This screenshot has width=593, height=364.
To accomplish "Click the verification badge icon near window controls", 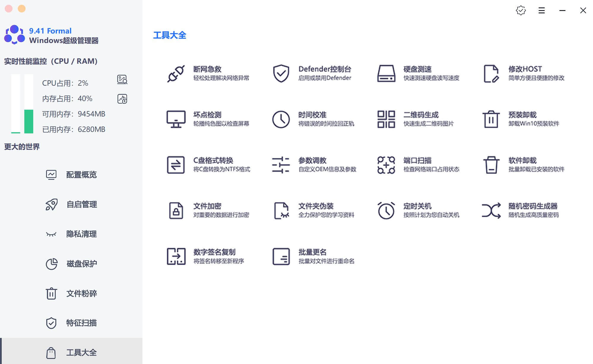I will (x=520, y=10).
